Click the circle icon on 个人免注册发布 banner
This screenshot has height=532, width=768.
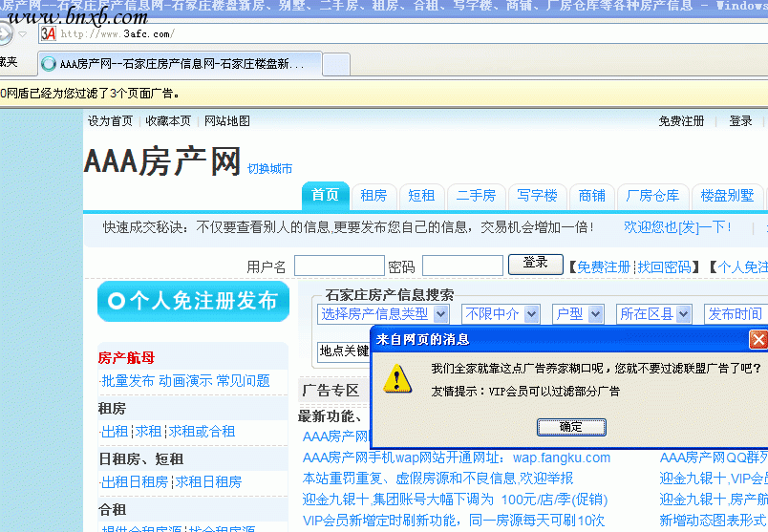click(x=117, y=302)
